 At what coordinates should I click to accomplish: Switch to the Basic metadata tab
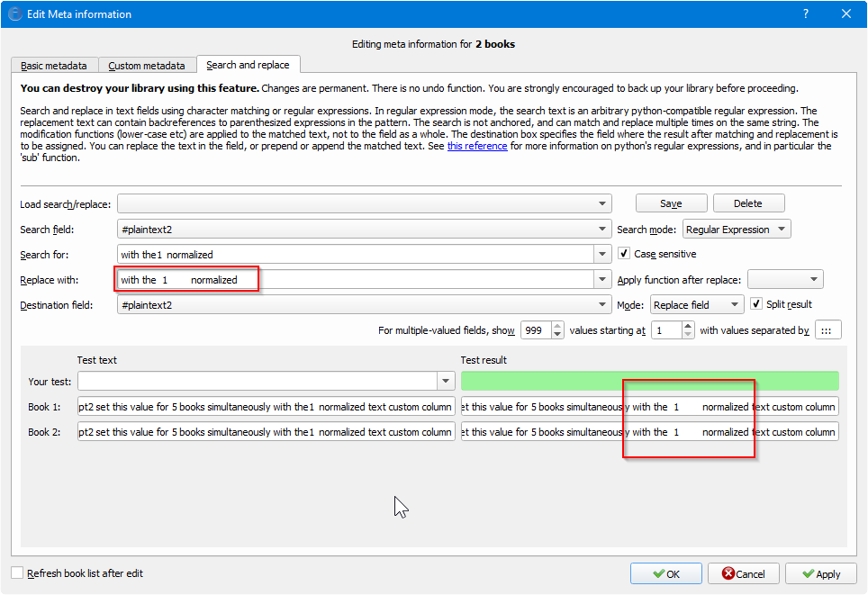pos(54,66)
